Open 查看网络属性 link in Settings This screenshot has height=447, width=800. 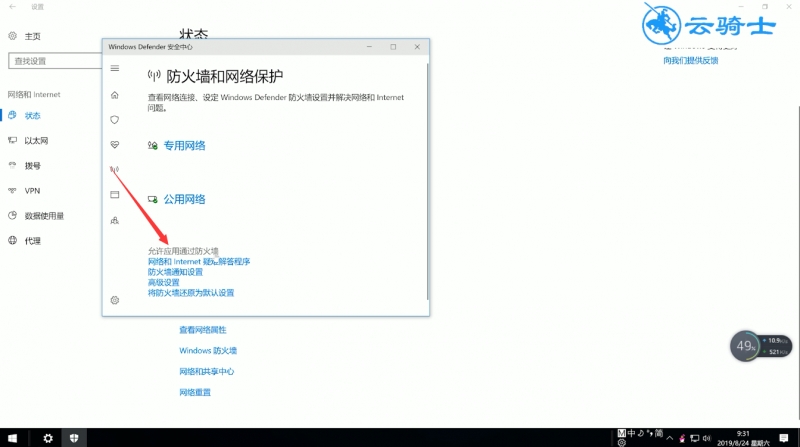coord(203,330)
